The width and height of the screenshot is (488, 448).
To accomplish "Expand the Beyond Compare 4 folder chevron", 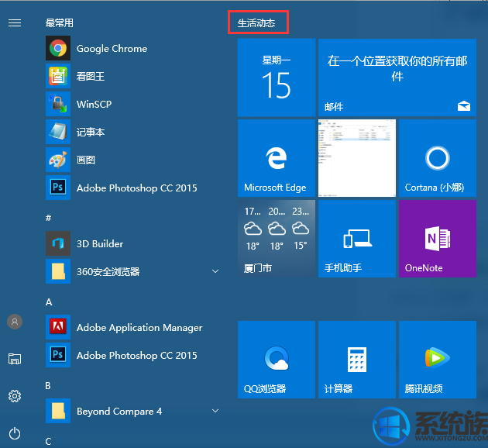I will pyautogui.click(x=215, y=411).
